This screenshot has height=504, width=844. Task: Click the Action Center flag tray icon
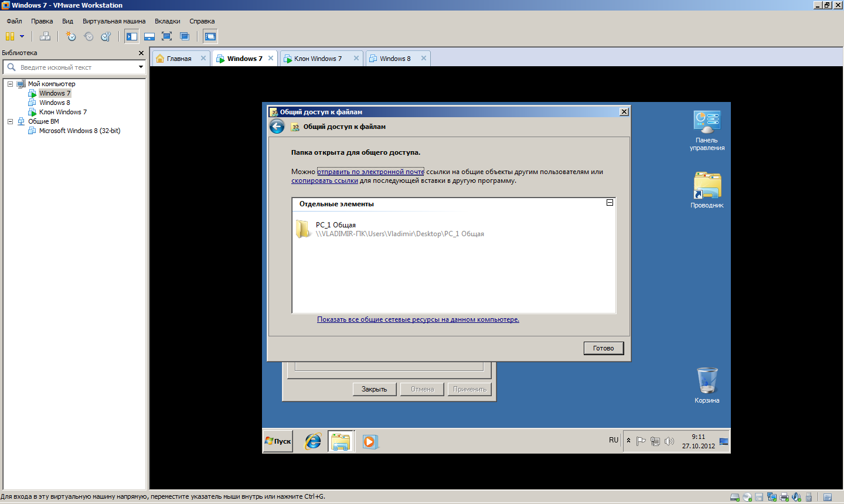[641, 441]
